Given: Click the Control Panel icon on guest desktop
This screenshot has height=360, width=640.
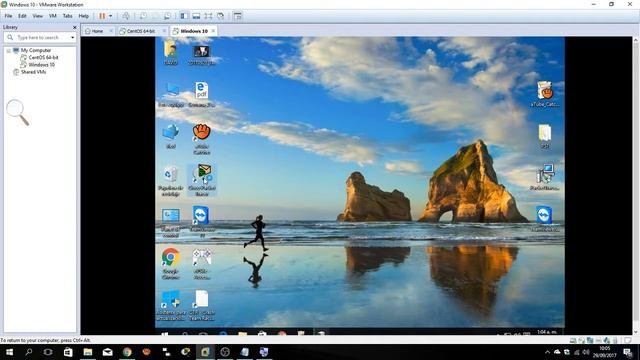Looking at the screenshot, I should tap(171, 222).
